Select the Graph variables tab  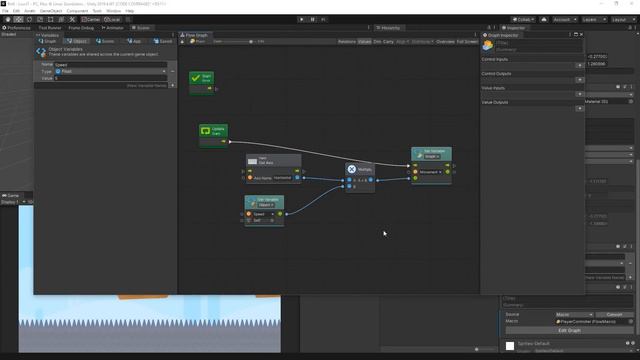coord(48,41)
